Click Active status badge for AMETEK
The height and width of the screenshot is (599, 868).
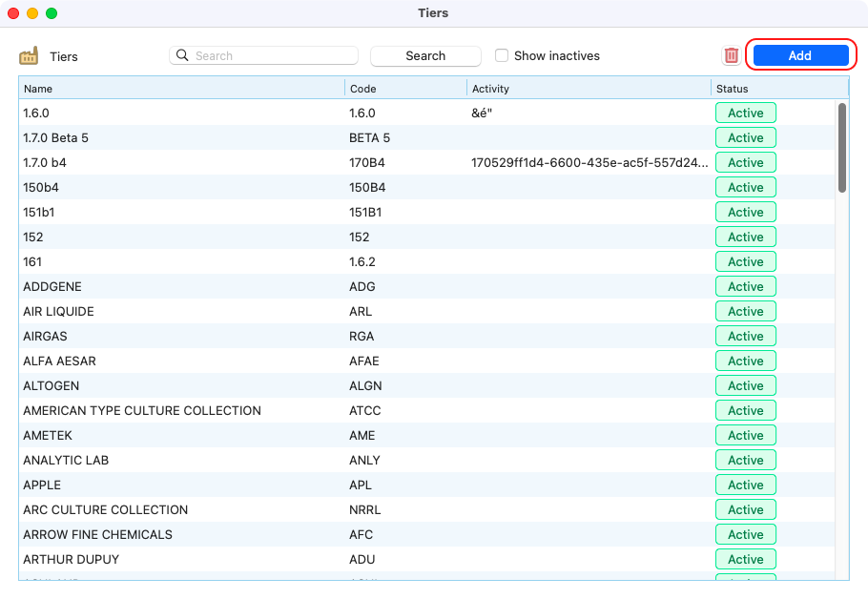746,436
